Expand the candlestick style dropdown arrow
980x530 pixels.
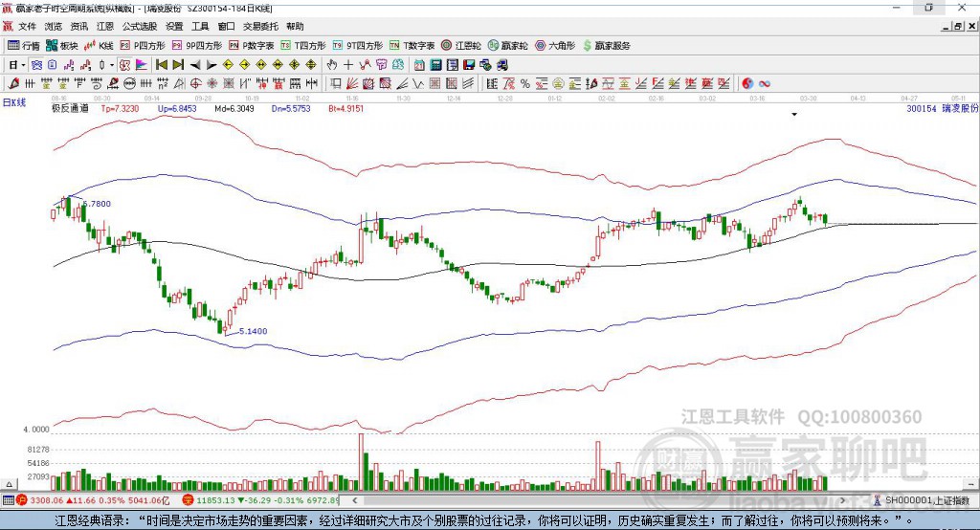coord(111,65)
